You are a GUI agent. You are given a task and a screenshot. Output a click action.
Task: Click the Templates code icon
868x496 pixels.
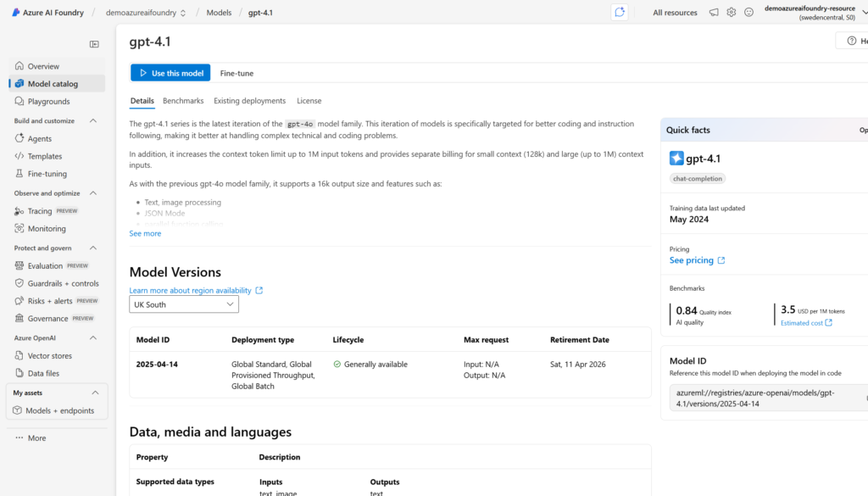click(19, 156)
